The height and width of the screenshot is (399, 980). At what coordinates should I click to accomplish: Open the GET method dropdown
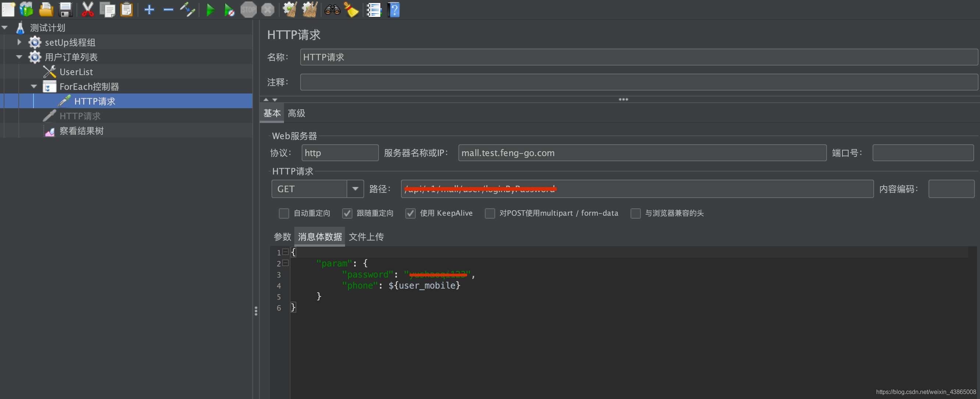pos(355,189)
